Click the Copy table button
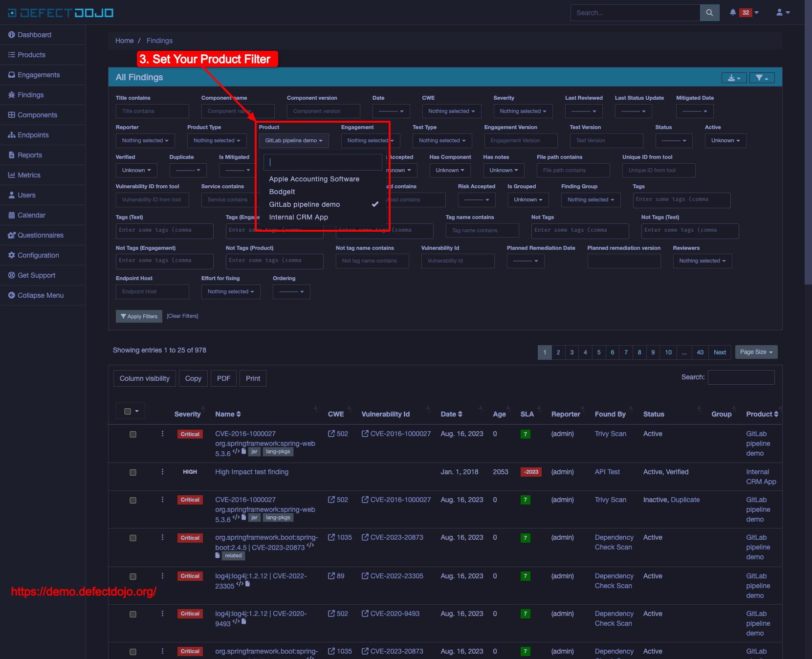The height and width of the screenshot is (659, 812). (x=193, y=378)
